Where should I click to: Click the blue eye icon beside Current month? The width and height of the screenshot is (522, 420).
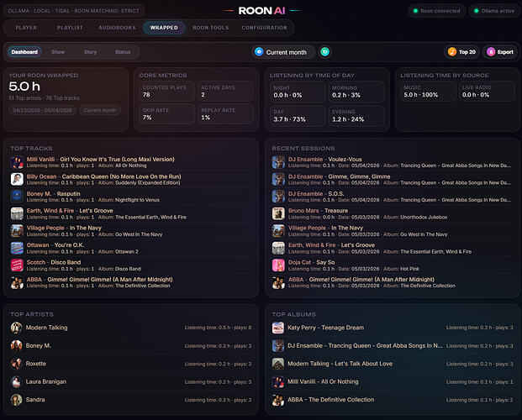pyautogui.click(x=259, y=52)
